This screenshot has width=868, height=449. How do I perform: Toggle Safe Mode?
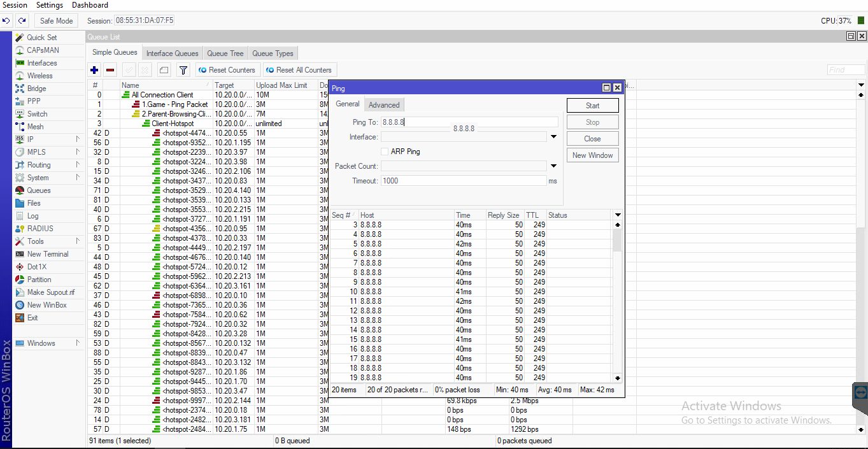click(57, 21)
